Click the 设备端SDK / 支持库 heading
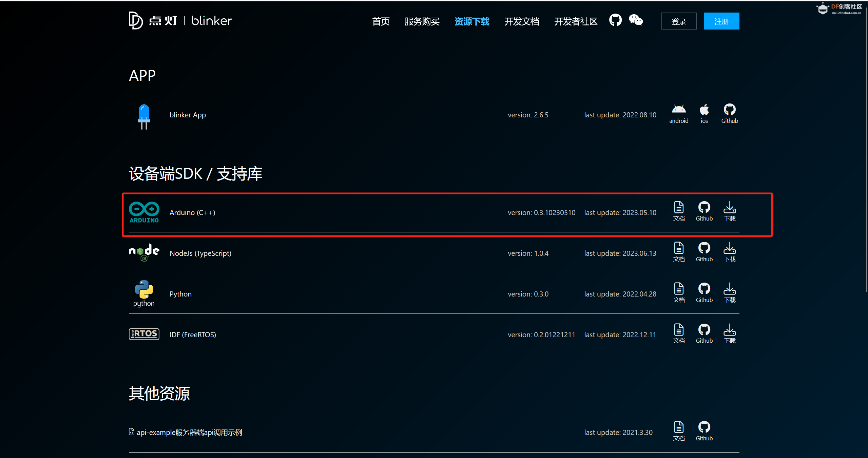 (x=196, y=174)
